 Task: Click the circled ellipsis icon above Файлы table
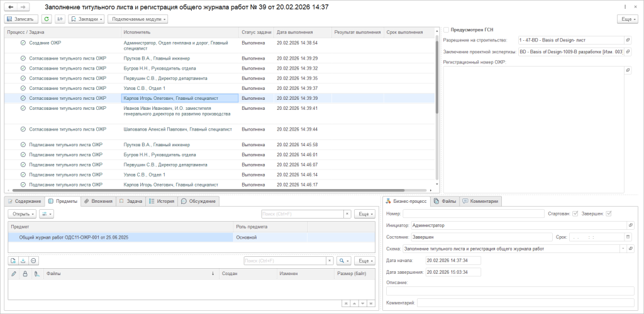pos(33,261)
